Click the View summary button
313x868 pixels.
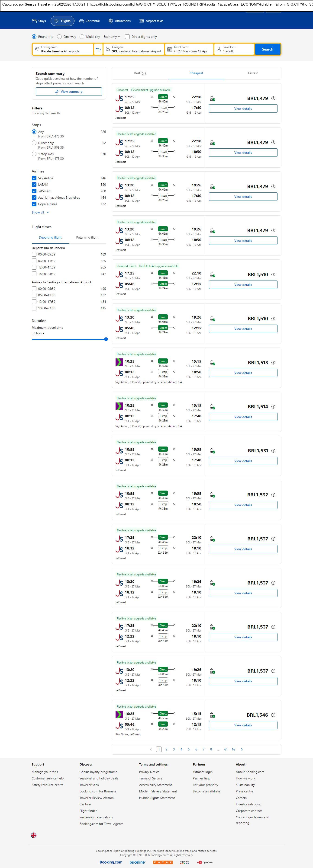click(69, 92)
